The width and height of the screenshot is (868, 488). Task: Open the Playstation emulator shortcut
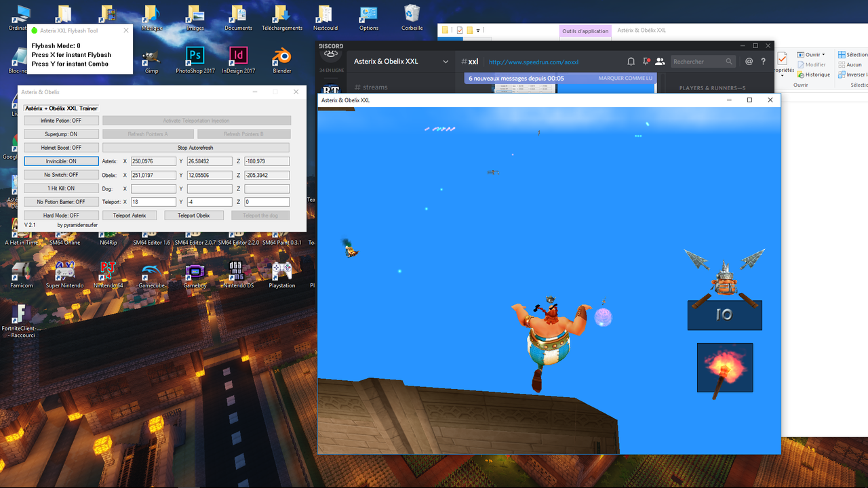tap(282, 275)
